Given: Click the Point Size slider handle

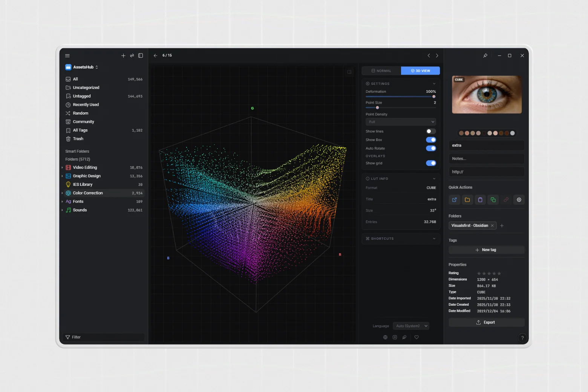Looking at the screenshot, I should tap(377, 108).
